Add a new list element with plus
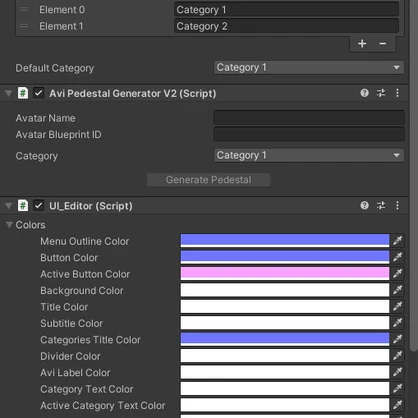 (x=362, y=44)
